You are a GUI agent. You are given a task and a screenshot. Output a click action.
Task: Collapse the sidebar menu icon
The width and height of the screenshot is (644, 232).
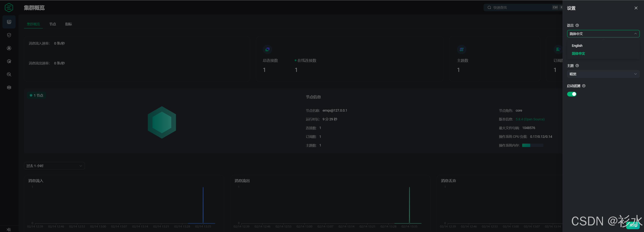pyautogui.click(x=8, y=229)
